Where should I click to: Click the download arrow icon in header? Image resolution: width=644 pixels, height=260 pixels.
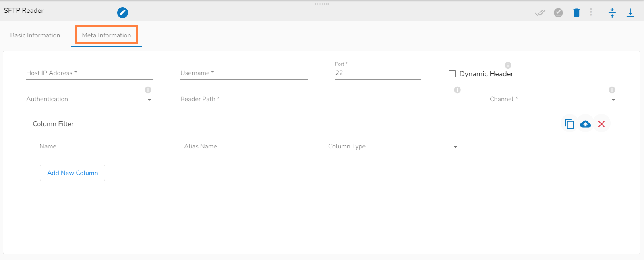[x=630, y=13]
